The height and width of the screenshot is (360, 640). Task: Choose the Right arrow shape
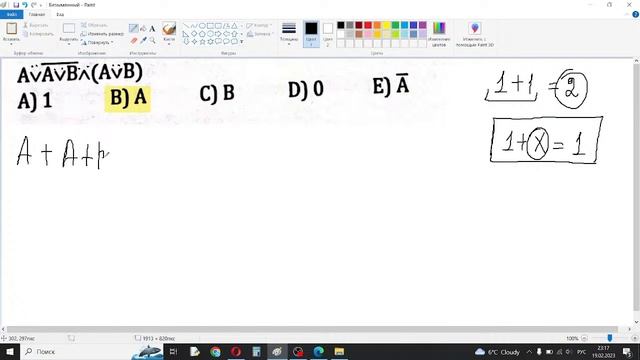pyautogui.click(x=218, y=34)
